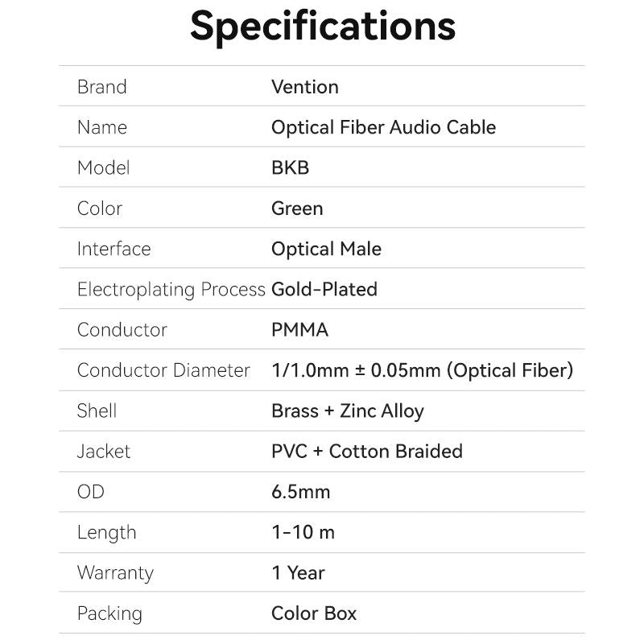
Task: Select the Gold-Plated value
Action: [324, 290]
